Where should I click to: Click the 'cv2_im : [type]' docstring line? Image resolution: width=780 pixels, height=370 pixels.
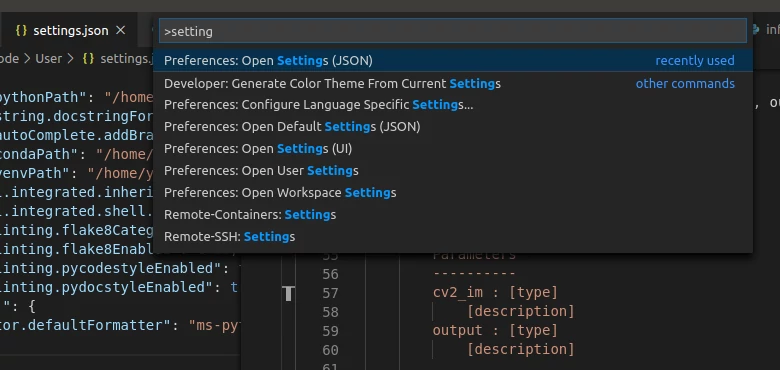click(495, 292)
